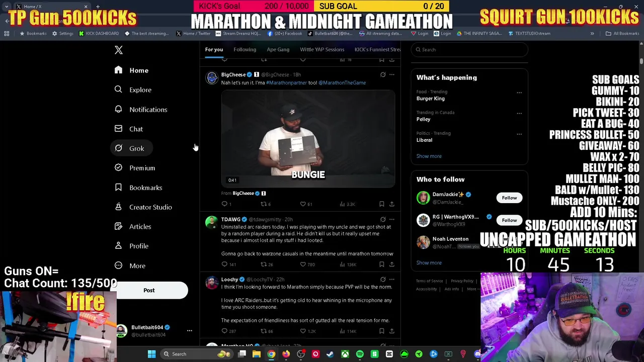This screenshot has height=362, width=644.
Task: Go to Profile from the sidebar
Action: pyautogui.click(x=131, y=246)
